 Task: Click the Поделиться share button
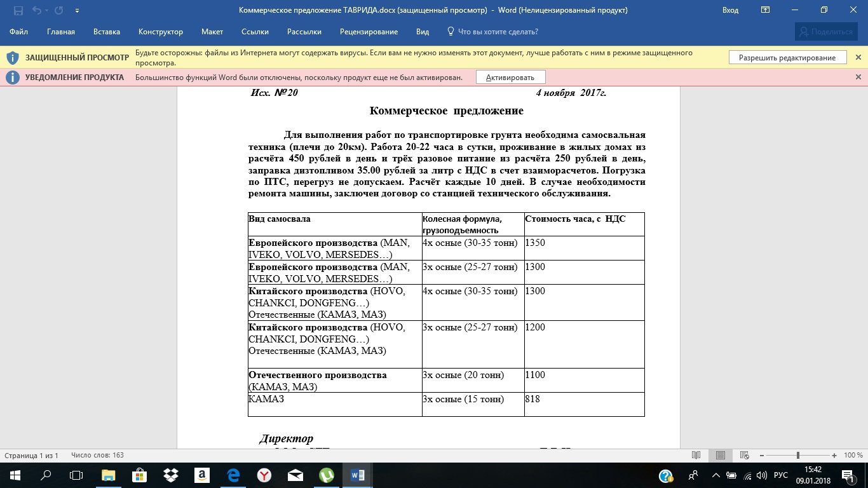825,32
